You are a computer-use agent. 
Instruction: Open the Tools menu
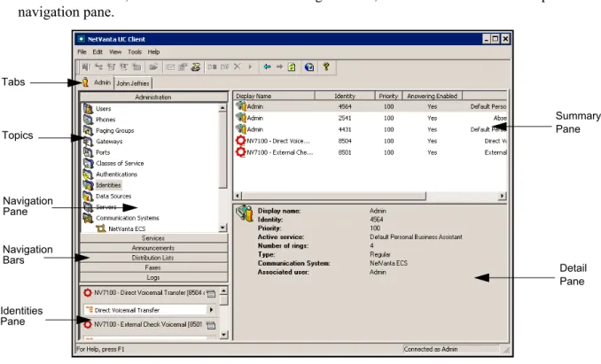pyautogui.click(x=135, y=52)
